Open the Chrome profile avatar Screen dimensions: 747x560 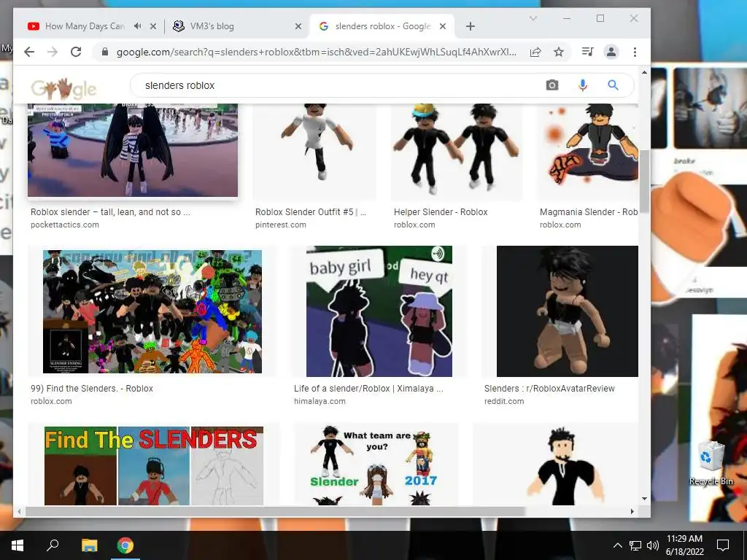tap(611, 52)
